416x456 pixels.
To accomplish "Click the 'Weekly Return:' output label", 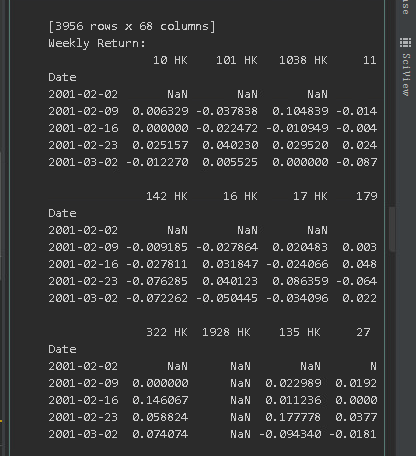I will tap(97, 43).
